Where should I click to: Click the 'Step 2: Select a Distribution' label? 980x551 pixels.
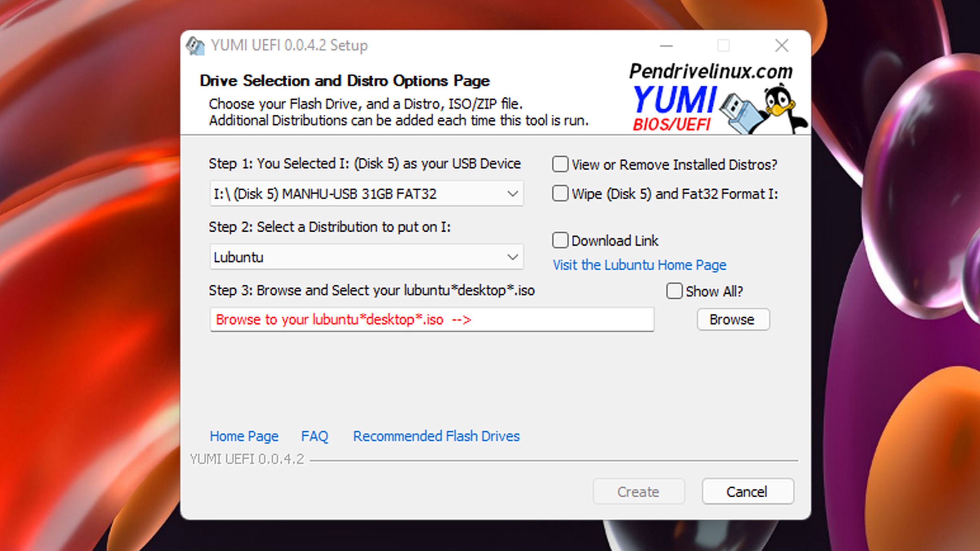click(329, 227)
